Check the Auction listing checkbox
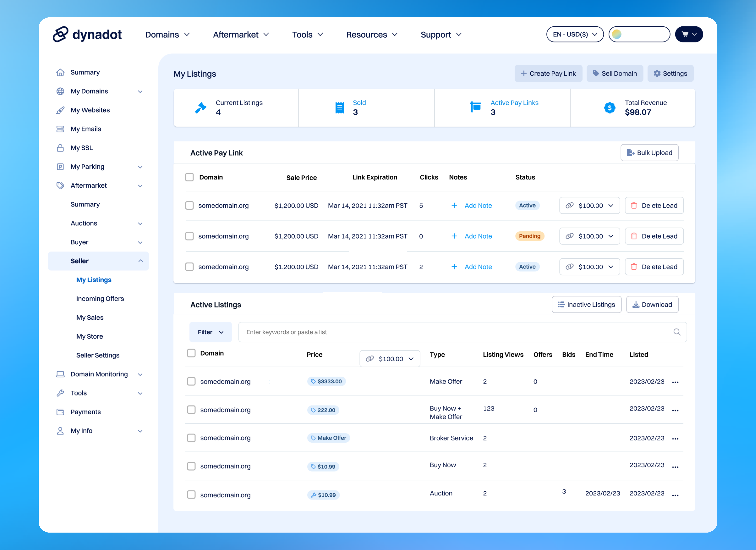 (191, 495)
